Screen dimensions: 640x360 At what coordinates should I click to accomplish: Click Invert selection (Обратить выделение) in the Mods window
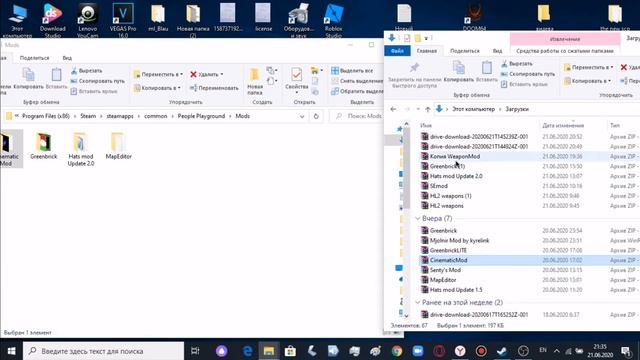tap(357, 91)
